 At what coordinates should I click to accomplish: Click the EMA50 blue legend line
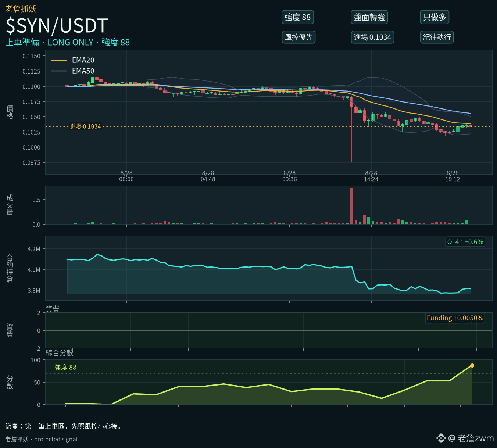pos(59,71)
